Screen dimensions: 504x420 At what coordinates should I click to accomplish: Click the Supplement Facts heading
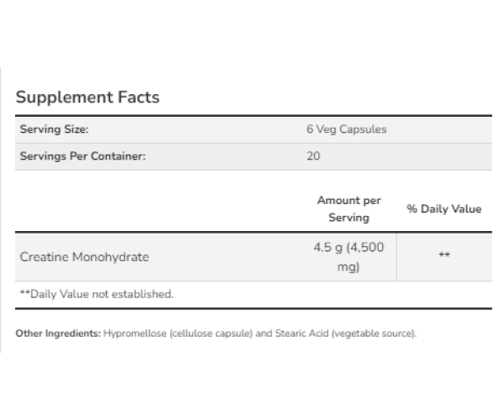87,97
